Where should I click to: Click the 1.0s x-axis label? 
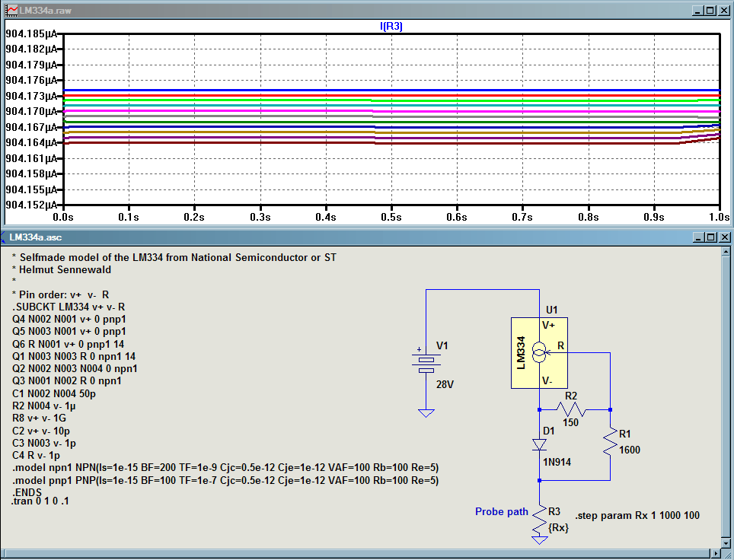[719, 217]
